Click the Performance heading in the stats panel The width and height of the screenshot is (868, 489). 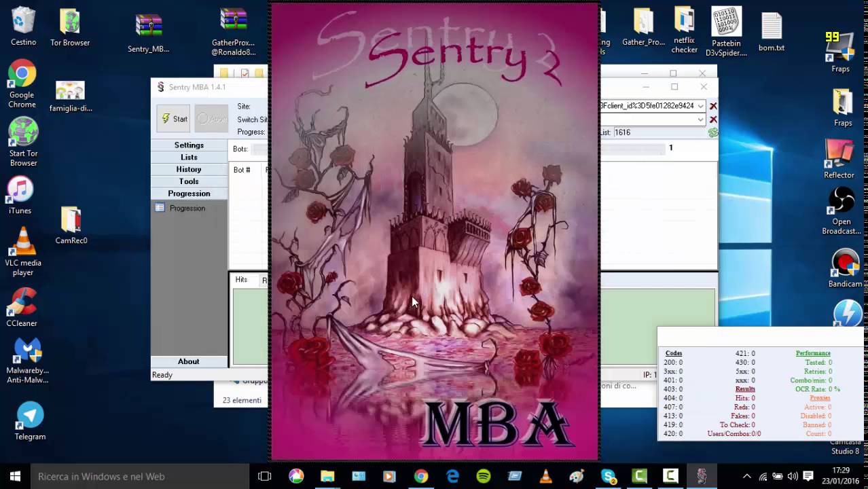click(813, 353)
